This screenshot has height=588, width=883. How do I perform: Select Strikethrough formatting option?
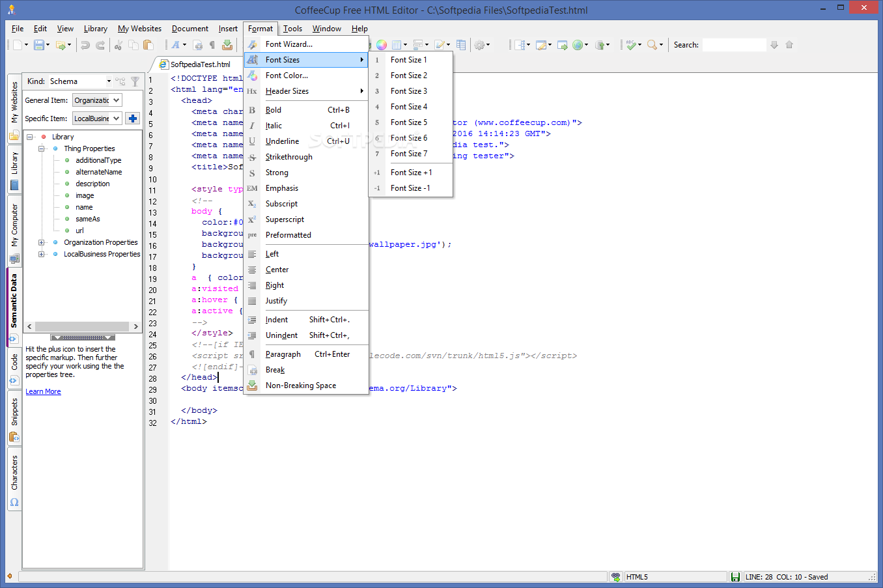coord(306,157)
